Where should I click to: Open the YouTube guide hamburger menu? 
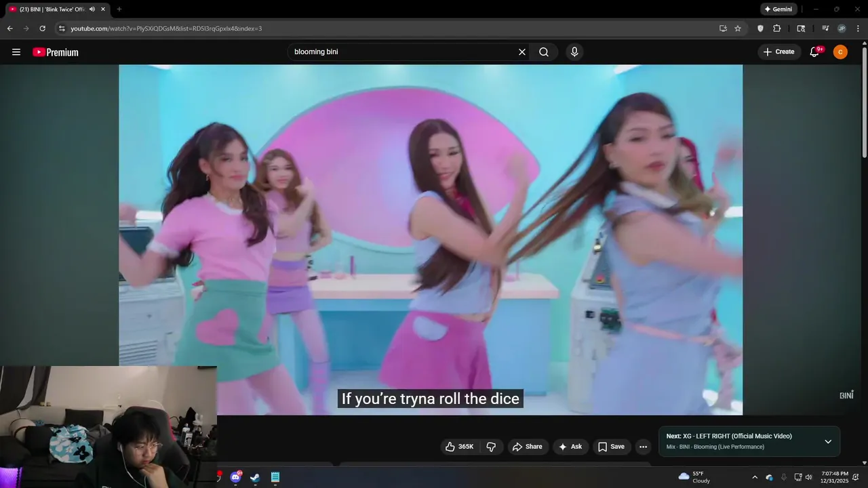pos(16,52)
